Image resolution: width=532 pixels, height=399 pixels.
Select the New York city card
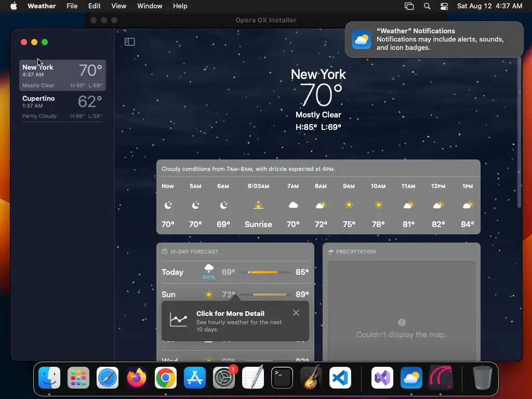[x=62, y=75]
